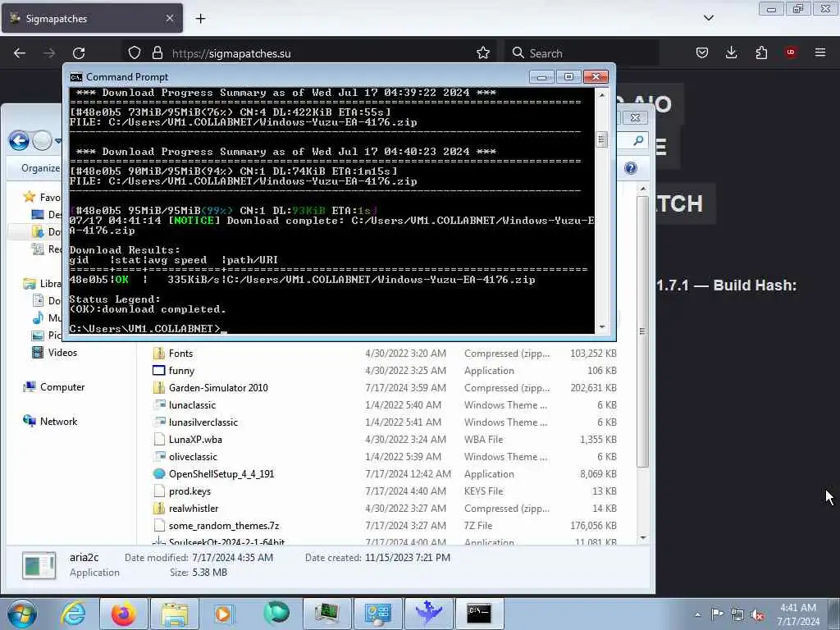Click the OpenShellSetup file icon
Image resolution: width=840 pixels, height=630 pixels.
[x=159, y=473]
